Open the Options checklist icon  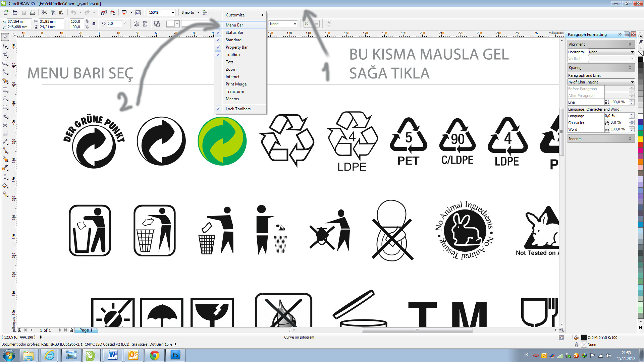[x=205, y=12]
